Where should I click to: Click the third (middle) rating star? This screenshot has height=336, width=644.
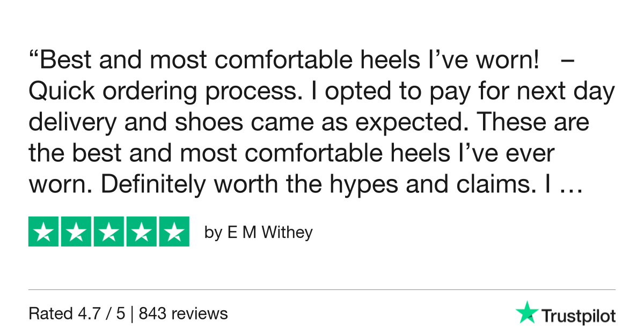(x=109, y=232)
